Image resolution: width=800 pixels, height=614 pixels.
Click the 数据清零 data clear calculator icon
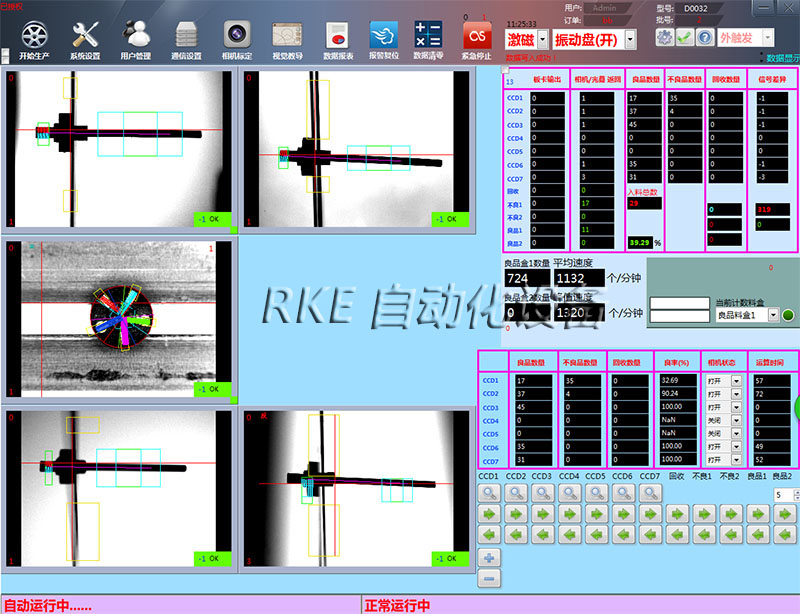coord(428,37)
